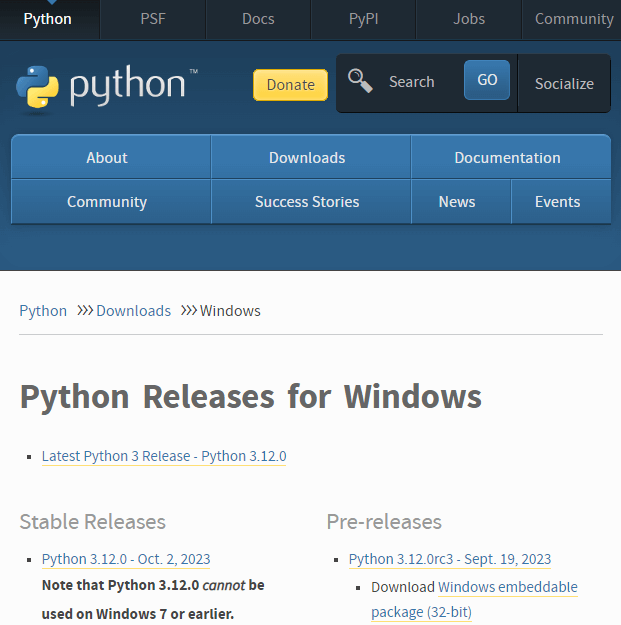621x625 pixels.
Task: Click the magnifying glass search icon
Action: point(360,81)
